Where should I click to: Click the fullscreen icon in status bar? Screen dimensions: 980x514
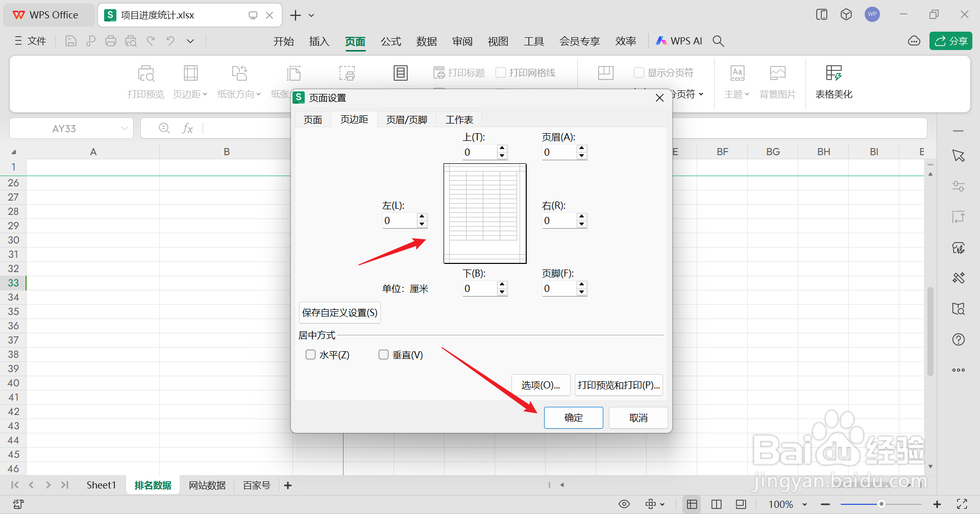[962, 504]
